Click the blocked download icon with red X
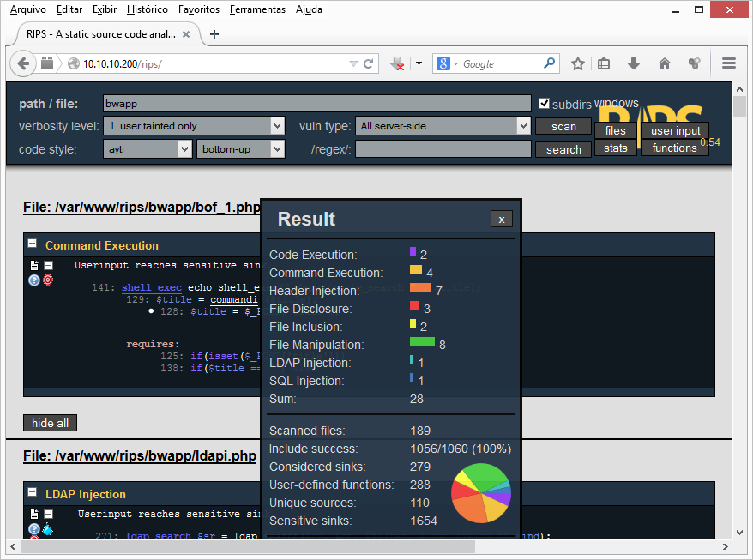The height and width of the screenshot is (560, 753). coord(397,63)
